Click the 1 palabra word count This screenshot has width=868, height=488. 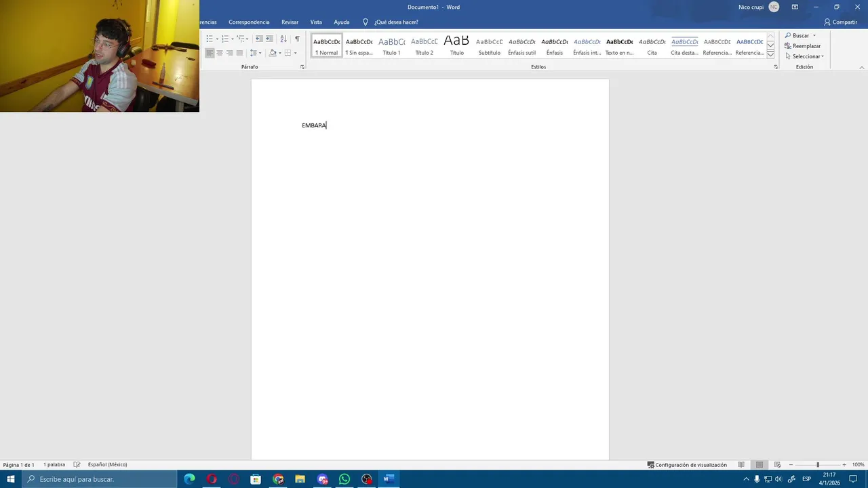pos(54,465)
